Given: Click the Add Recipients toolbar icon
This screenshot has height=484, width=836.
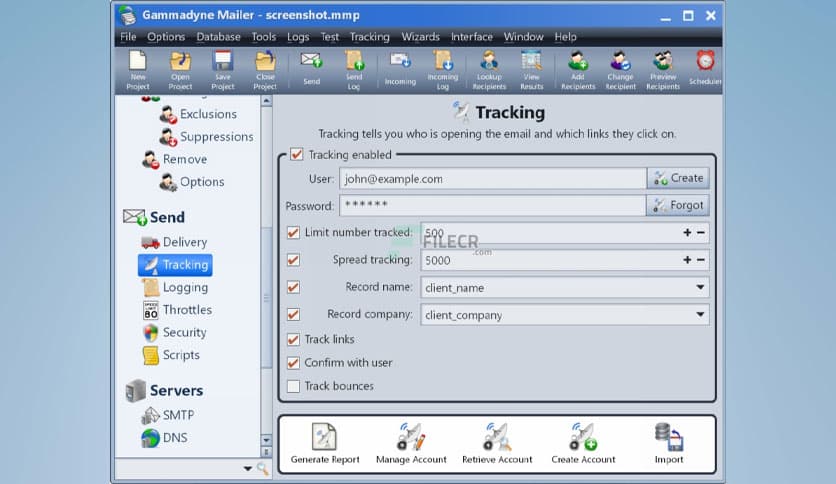Looking at the screenshot, I should [x=578, y=68].
